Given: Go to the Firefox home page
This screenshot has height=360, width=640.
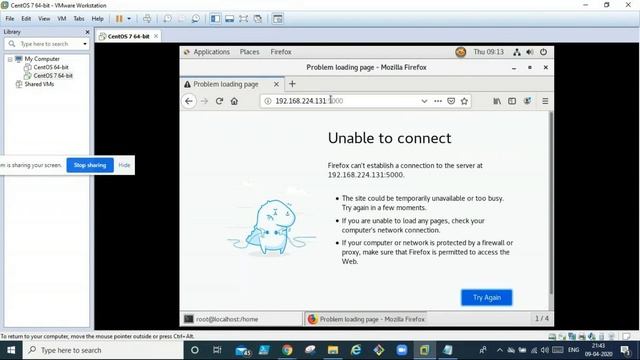Looking at the screenshot, I should (x=234, y=101).
